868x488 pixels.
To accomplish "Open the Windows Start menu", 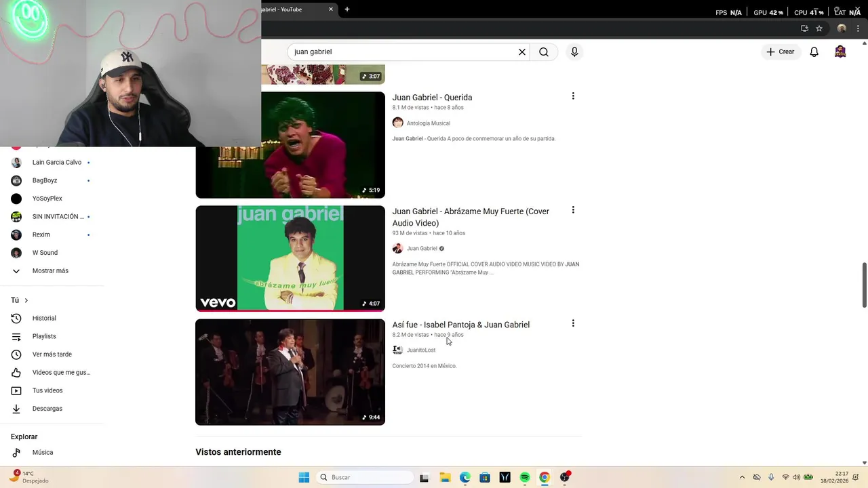I will [304, 477].
